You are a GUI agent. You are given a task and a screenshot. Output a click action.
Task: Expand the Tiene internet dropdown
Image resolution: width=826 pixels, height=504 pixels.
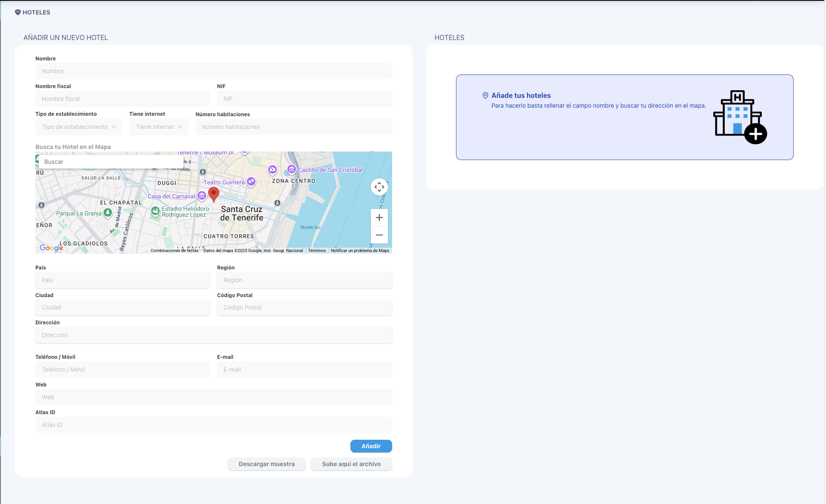click(159, 127)
